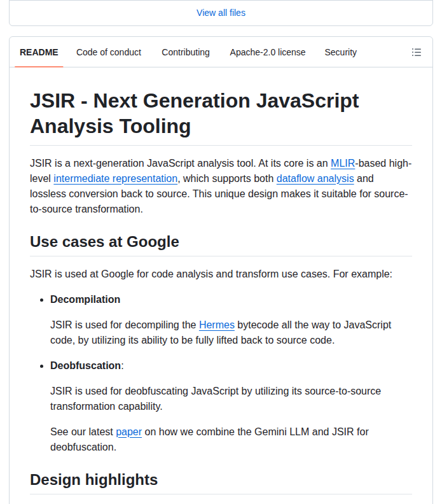Click the Use cases at Google heading
The image size is (435, 504).
pos(104,242)
